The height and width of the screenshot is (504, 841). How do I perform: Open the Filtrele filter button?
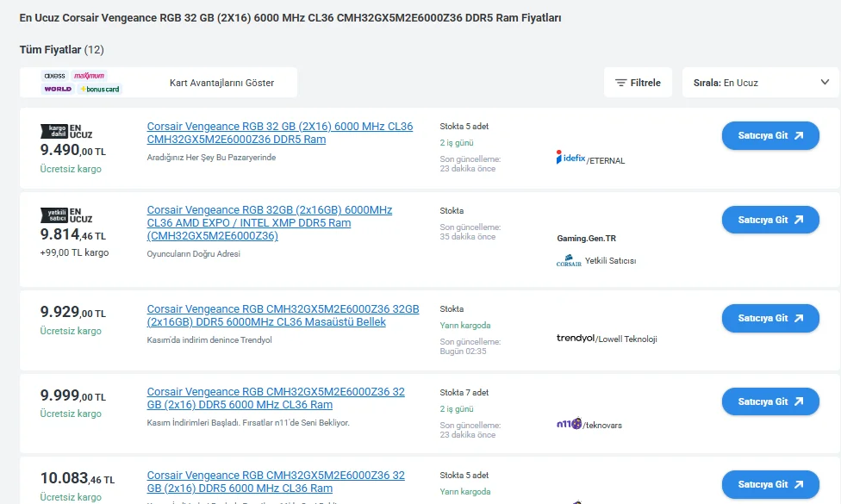[638, 83]
